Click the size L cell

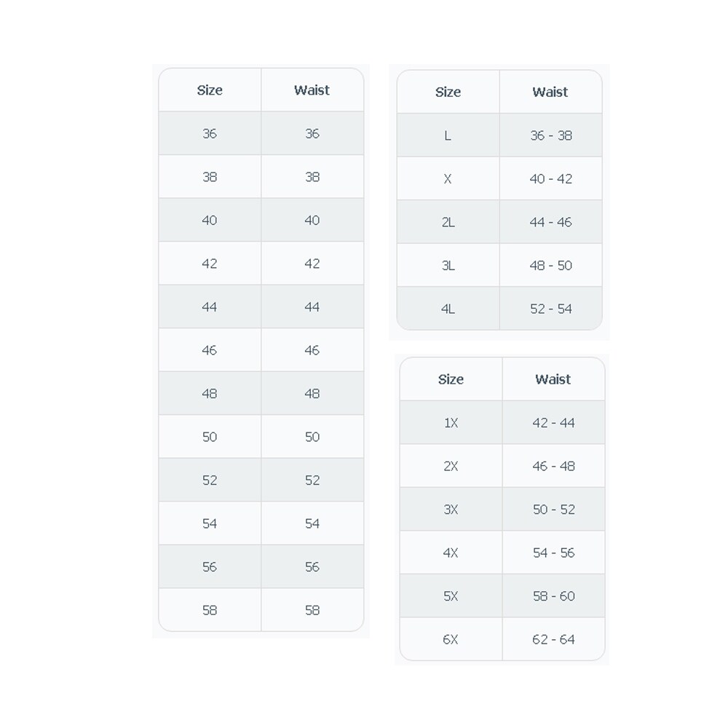(x=448, y=135)
